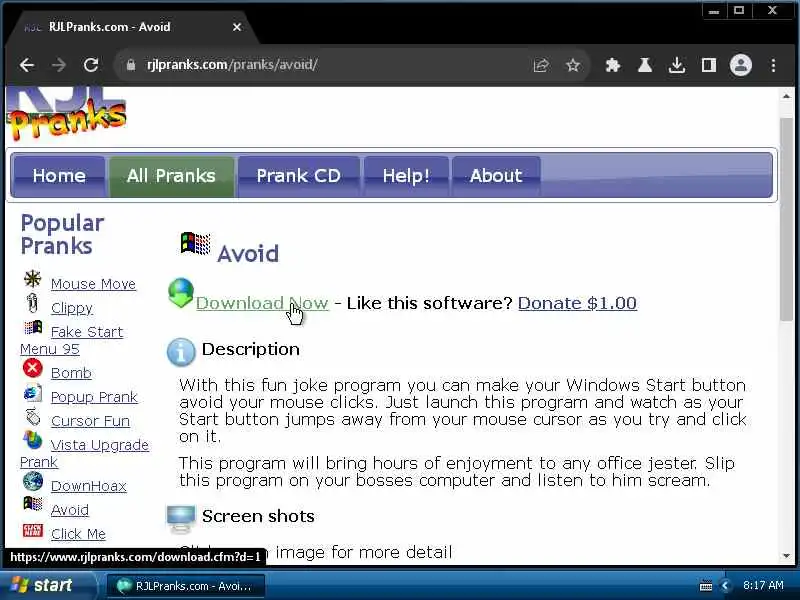This screenshot has height=600, width=800.
Task: Open the Avoid link in sidebar
Action: [x=70, y=510]
